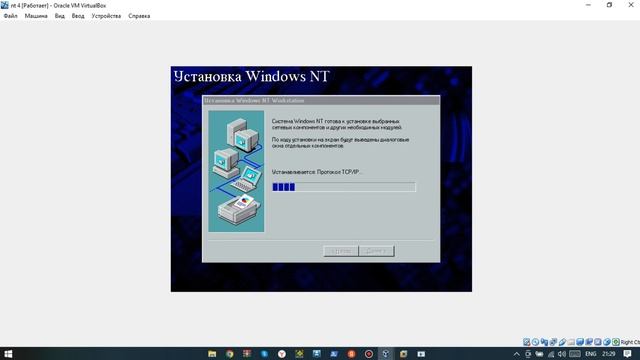Click the red circle app taskbar icon
Viewport: 640px width, 360px height.
click(369, 354)
